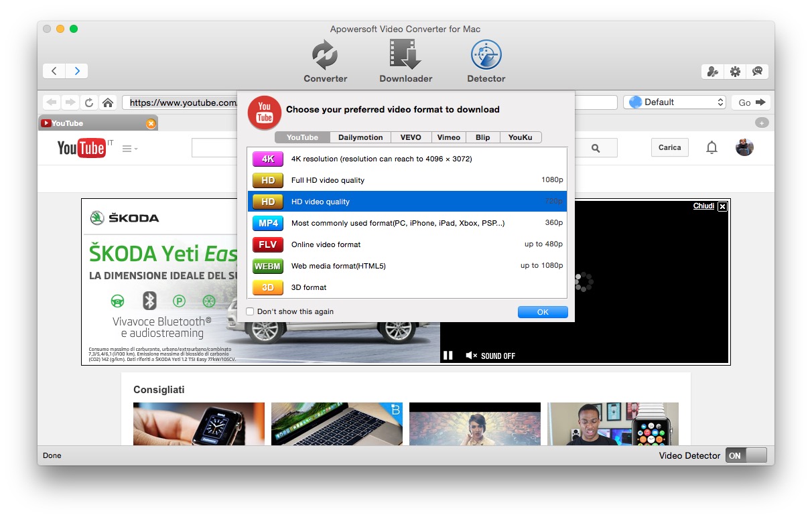Close the YouTube browser tab

tap(151, 123)
